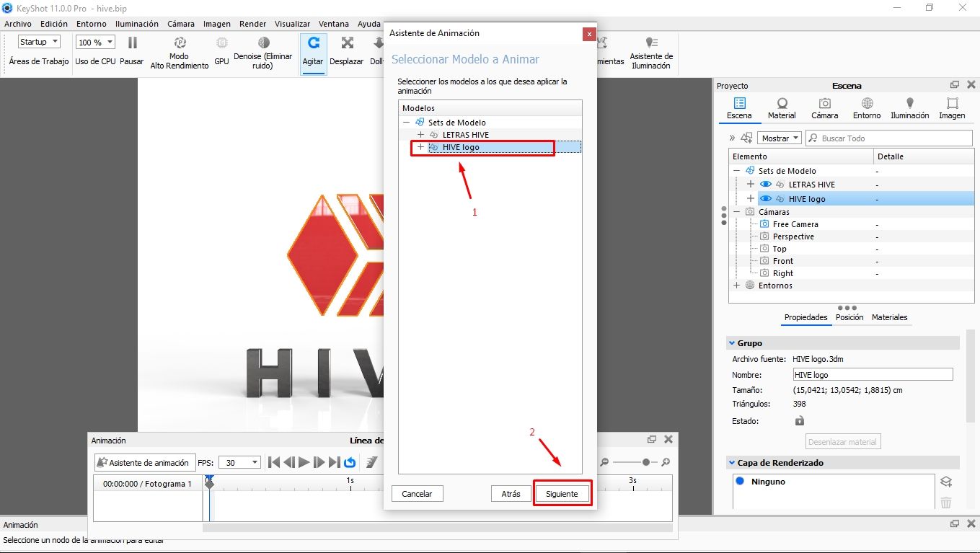Screen dimensions: 980x553
Task: Open the 100 % CPU usage dropdown
Action: (95, 42)
